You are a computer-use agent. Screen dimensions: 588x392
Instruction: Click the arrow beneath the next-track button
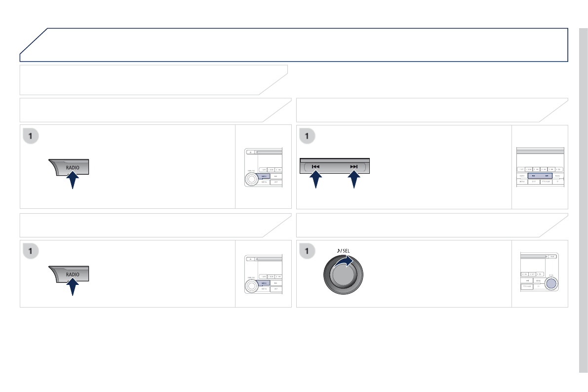click(353, 181)
